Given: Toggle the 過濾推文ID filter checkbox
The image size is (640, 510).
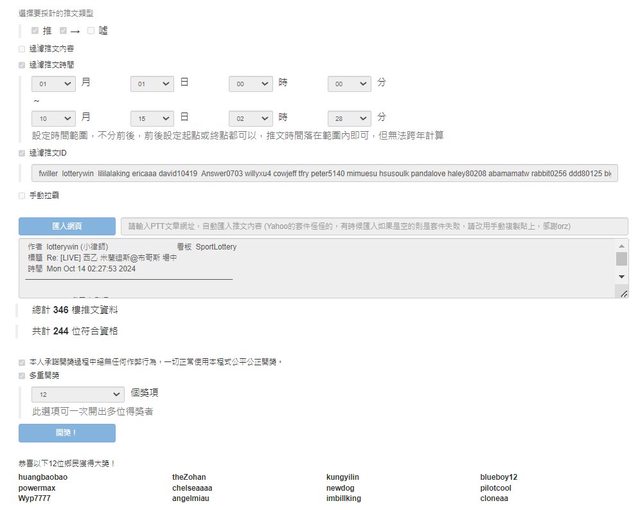Looking at the screenshot, I should coord(23,153).
